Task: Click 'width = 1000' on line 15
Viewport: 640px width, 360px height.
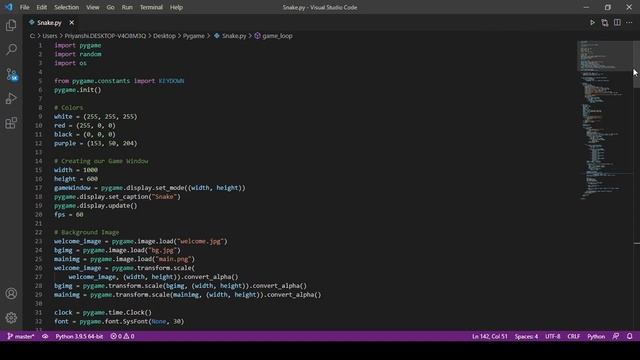Action: [x=76, y=170]
